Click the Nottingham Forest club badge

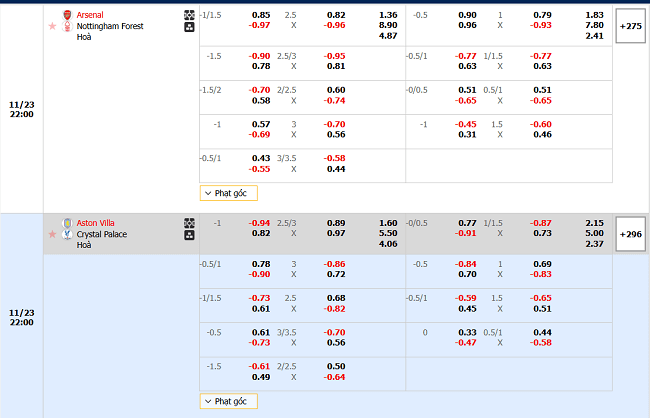[67, 27]
